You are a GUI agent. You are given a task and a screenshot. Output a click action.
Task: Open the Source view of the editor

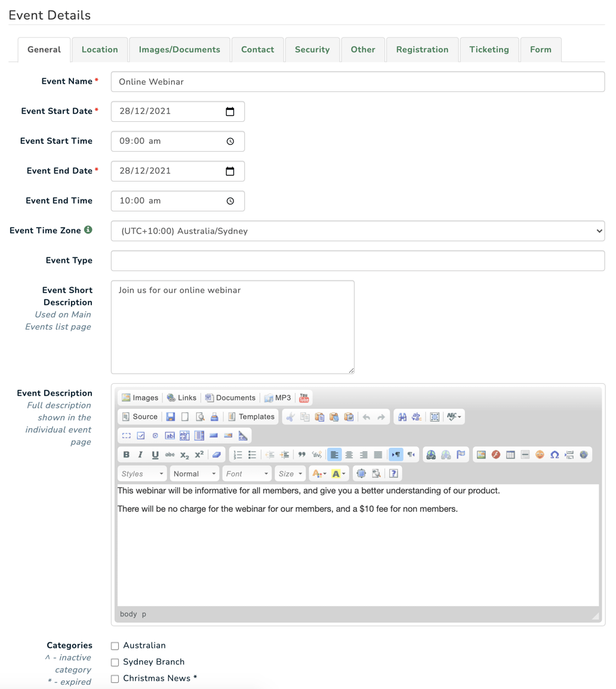click(138, 416)
